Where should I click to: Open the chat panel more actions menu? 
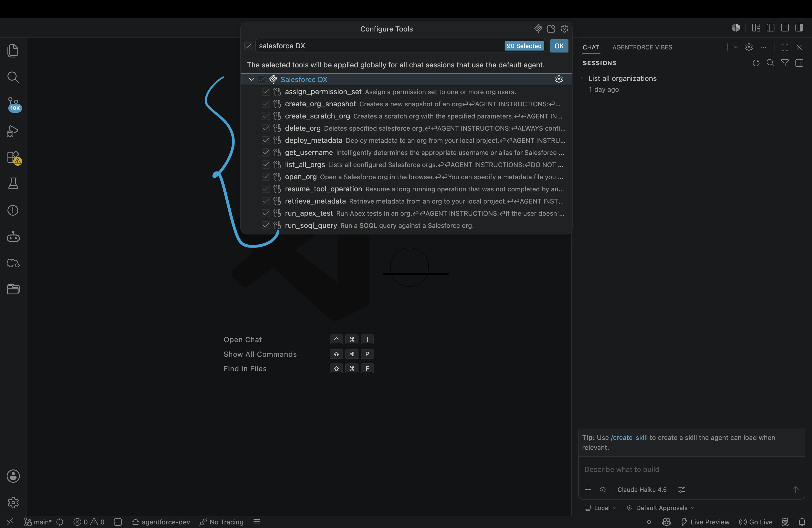click(x=763, y=47)
